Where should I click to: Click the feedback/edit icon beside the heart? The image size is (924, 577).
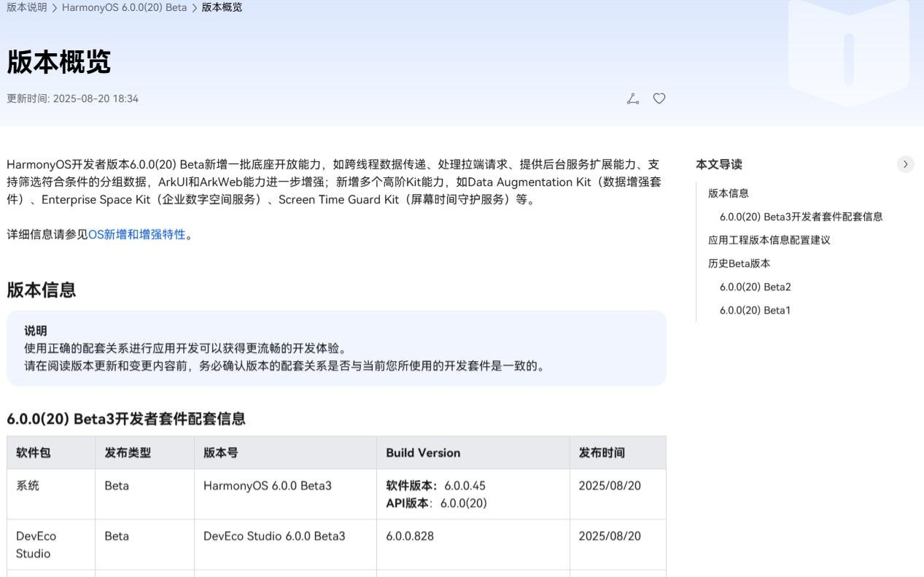click(x=633, y=98)
